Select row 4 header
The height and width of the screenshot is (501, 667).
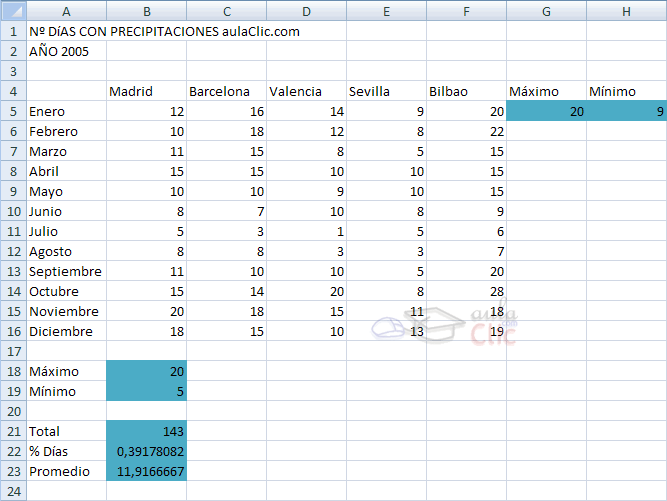point(12,91)
